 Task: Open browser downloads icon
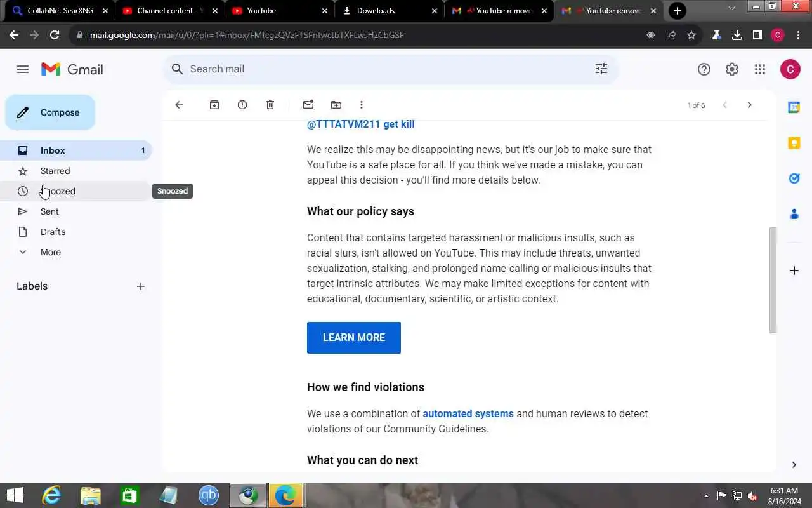coord(737,35)
